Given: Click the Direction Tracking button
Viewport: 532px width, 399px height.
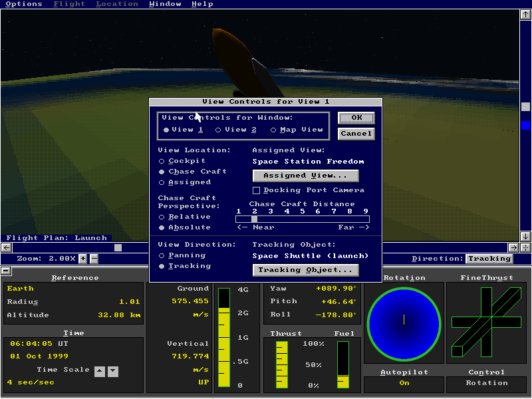Looking at the screenshot, I should pyautogui.click(x=489, y=259).
